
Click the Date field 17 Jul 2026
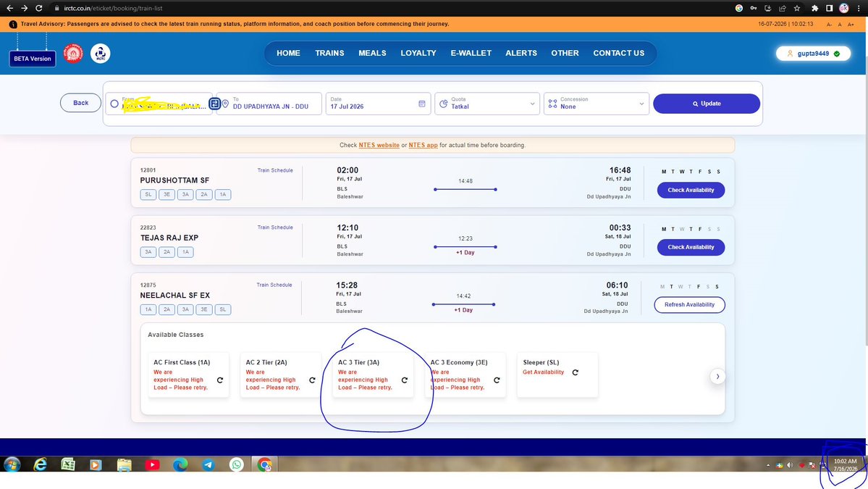pos(378,104)
